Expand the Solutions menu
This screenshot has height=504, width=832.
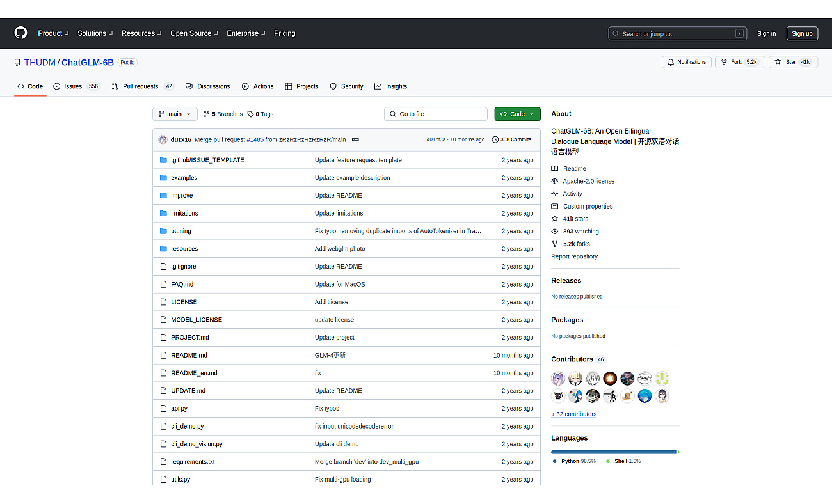(95, 33)
